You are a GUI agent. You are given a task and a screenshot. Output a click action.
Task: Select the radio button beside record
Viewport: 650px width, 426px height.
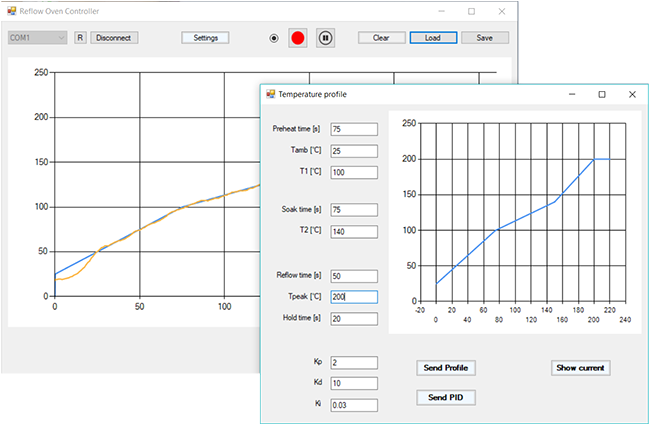pyautogui.click(x=274, y=38)
